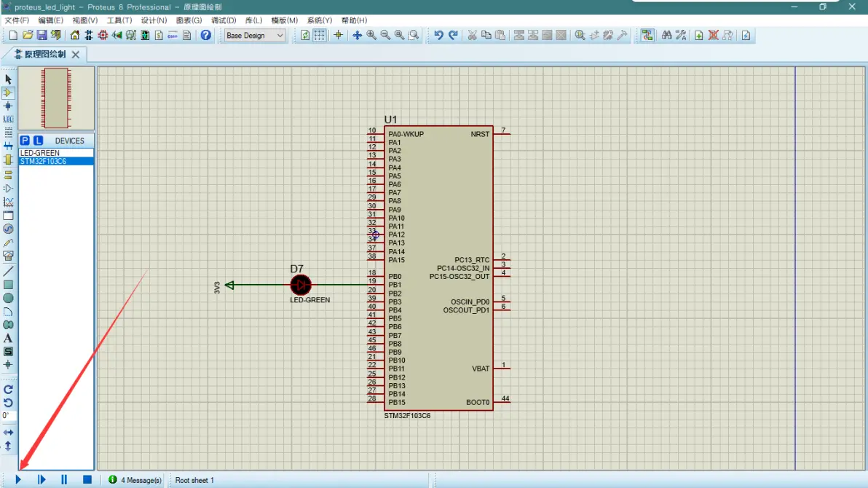868x488 pixels.
Task: Select LED-GREEN in the devices list
Action: [x=40, y=153]
